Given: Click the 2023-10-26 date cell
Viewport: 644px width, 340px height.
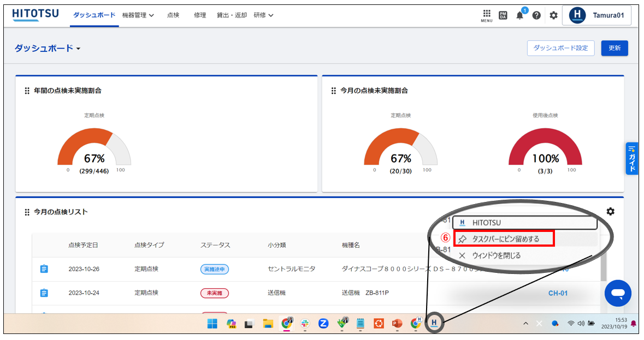Looking at the screenshot, I should coord(84,269).
